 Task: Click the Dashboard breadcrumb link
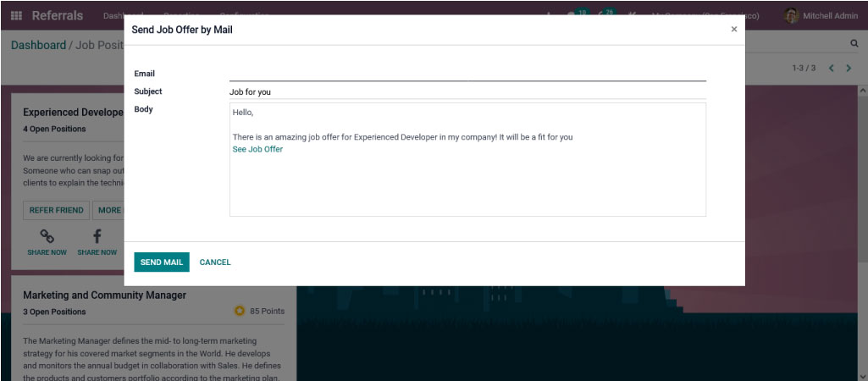(x=38, y=45)
